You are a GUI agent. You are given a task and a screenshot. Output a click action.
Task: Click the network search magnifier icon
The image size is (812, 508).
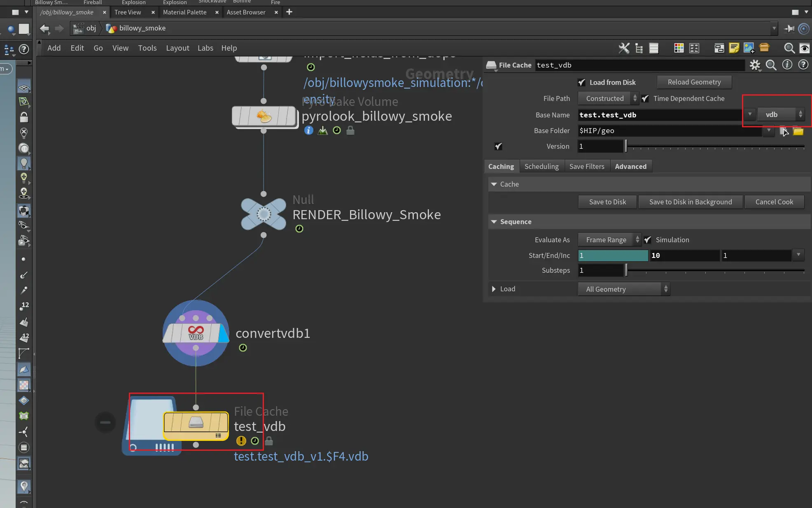coord(789,48)
